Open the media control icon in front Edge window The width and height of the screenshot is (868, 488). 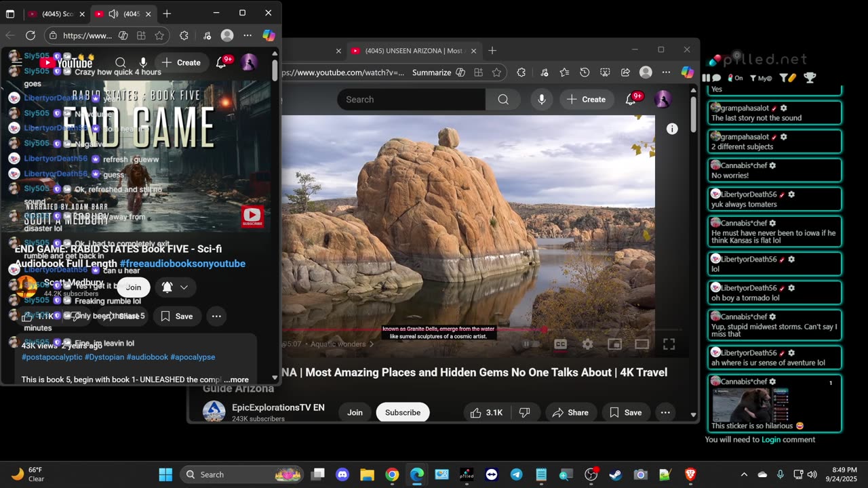[208, 35]
